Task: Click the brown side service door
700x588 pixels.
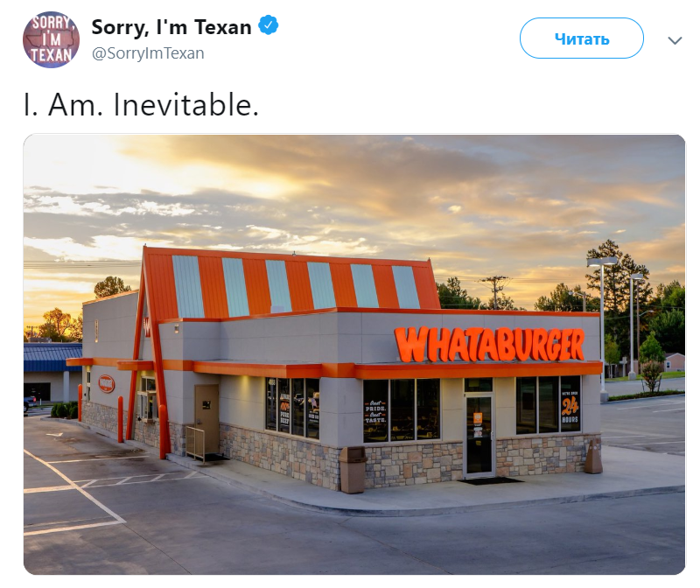Action: tap(206, 419)
